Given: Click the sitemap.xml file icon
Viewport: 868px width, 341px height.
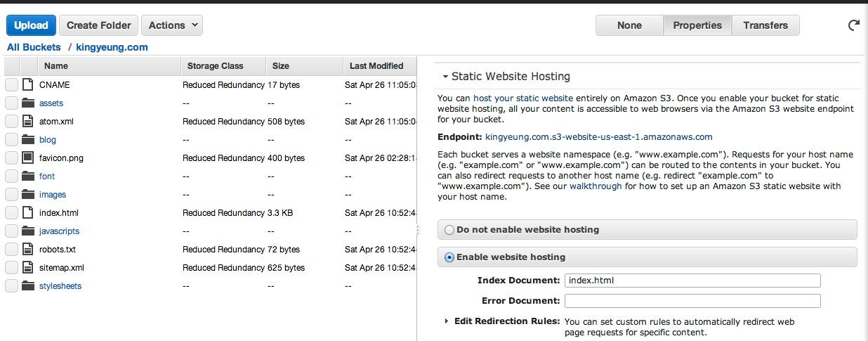Looking at the screenshot, I should click(28, 267).
